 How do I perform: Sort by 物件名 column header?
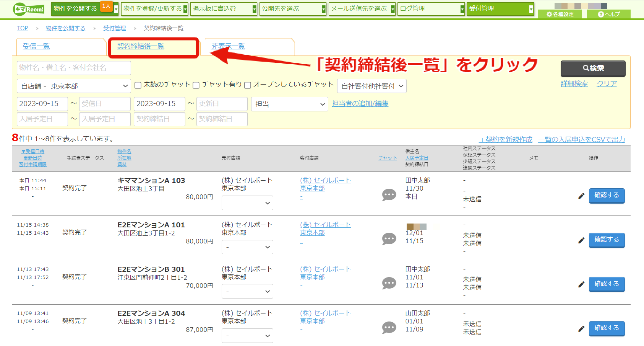click(124, 152)
